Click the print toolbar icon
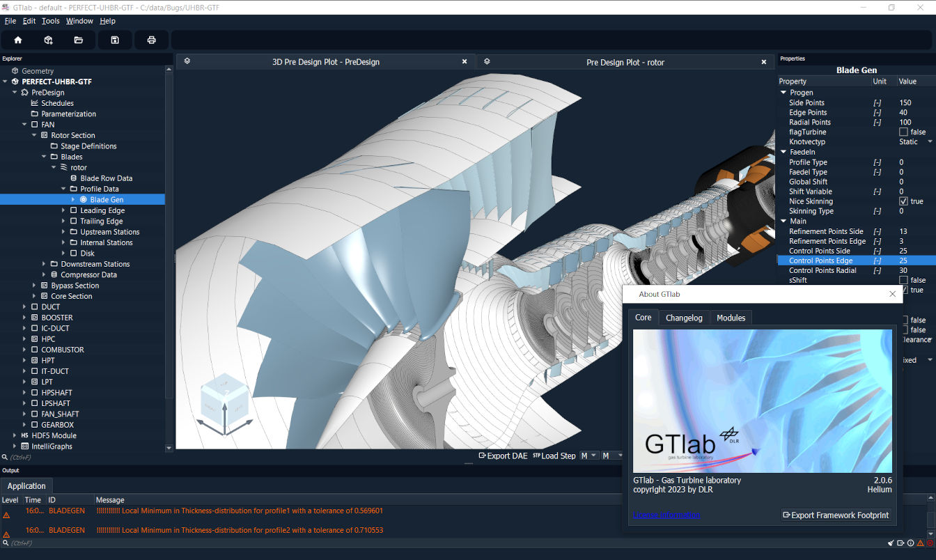 click(151, 40)
